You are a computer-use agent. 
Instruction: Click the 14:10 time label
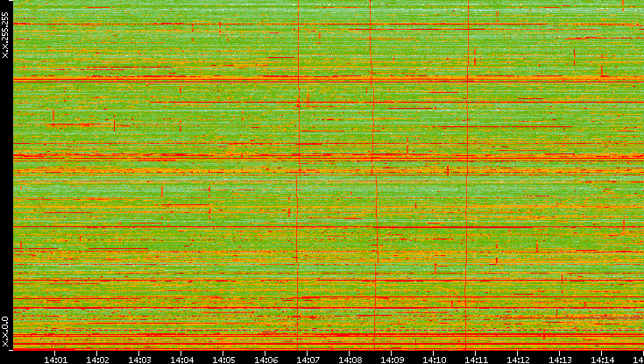click(x=434, y=360)
